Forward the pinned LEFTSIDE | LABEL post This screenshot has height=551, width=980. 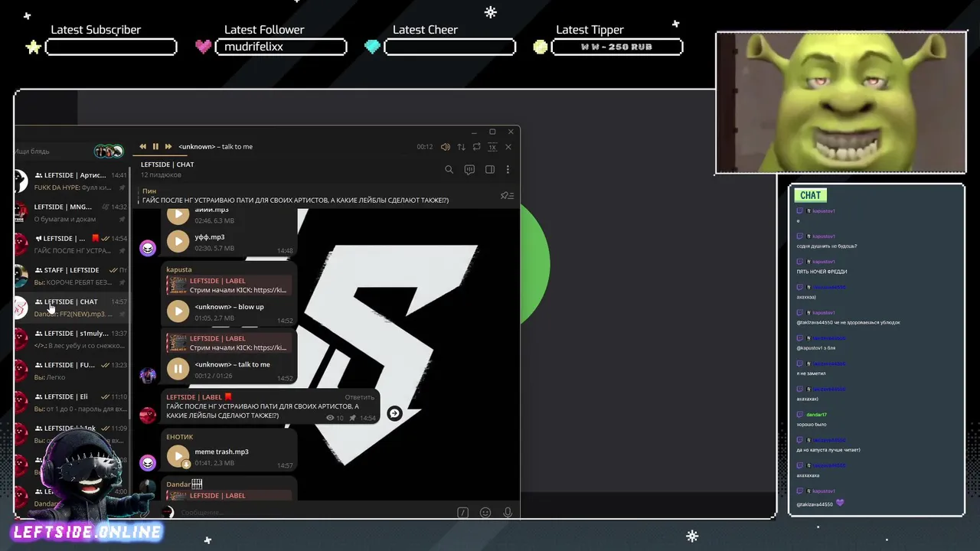(x=394, y=413)
